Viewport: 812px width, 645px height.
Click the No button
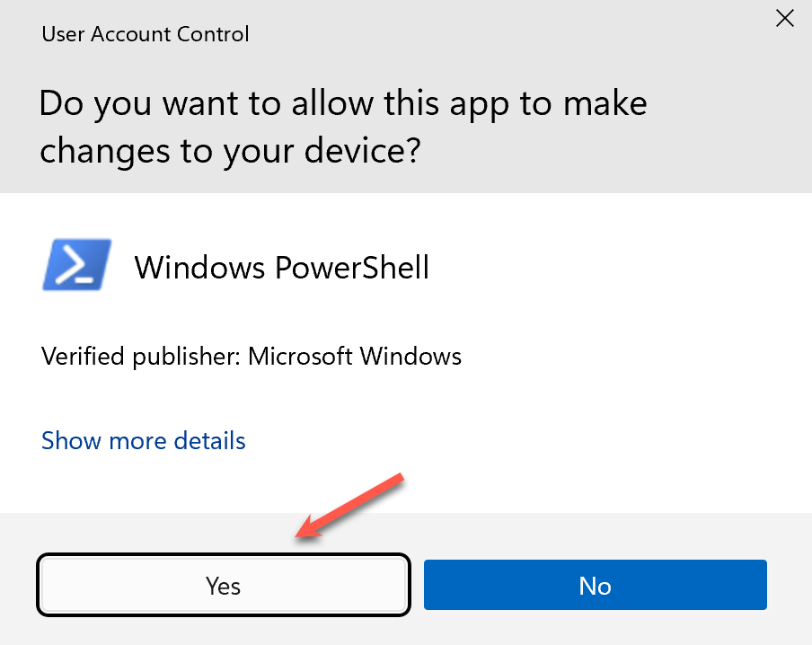tap(595, 586)
